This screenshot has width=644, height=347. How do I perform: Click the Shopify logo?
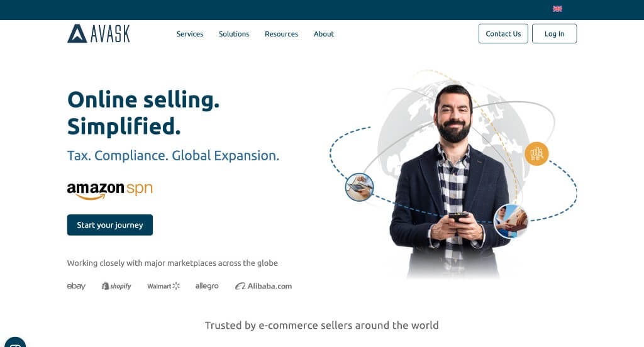pyautogui.click(x=116, y=286)
